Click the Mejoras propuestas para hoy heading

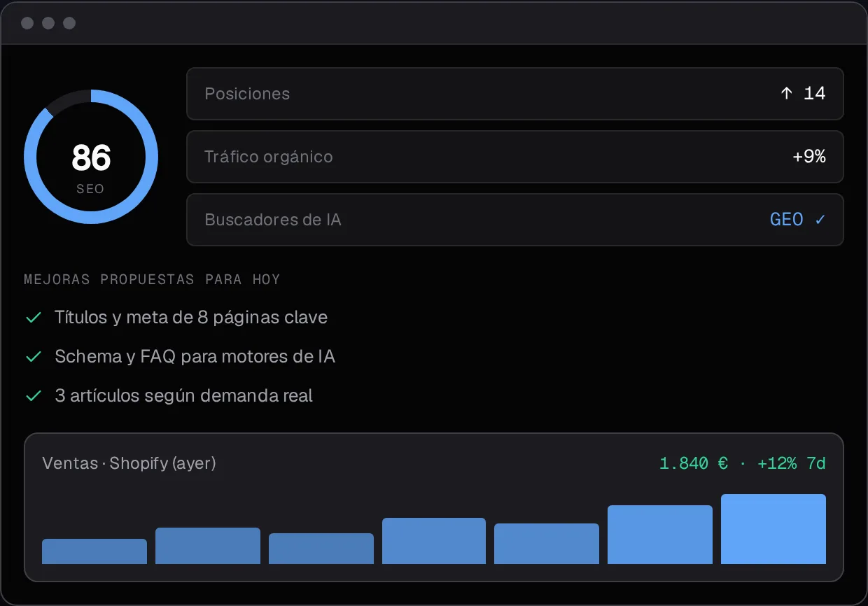152,279
